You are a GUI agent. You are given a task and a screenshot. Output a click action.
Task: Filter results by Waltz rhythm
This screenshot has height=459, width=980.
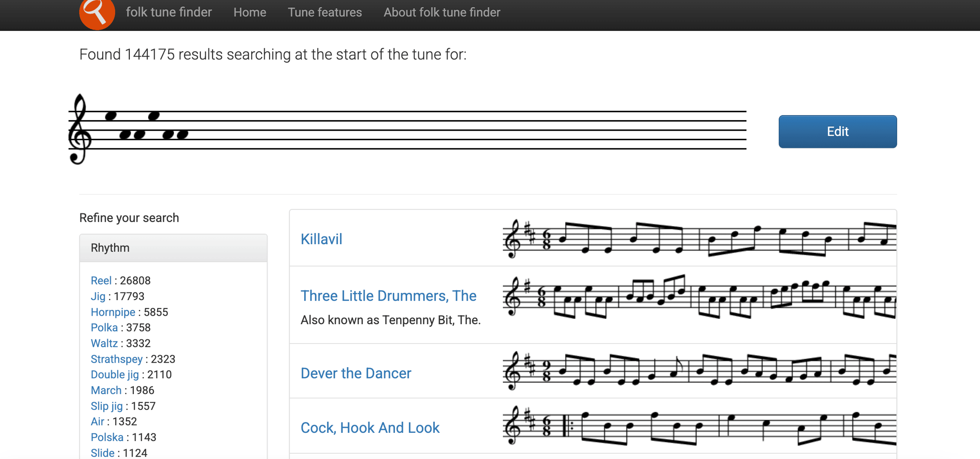click(104, 343)
